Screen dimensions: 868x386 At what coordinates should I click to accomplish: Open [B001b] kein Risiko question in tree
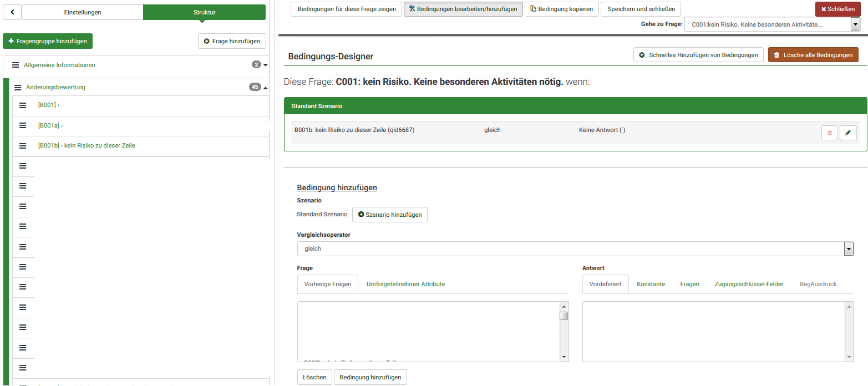(87, 146)
